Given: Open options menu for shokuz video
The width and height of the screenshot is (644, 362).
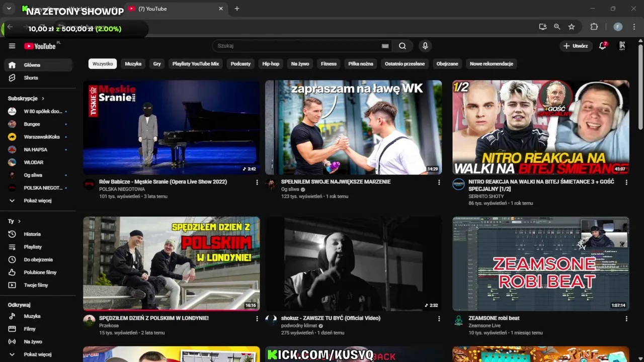Looking at the screenshot, I should click(x=439, y=319).
